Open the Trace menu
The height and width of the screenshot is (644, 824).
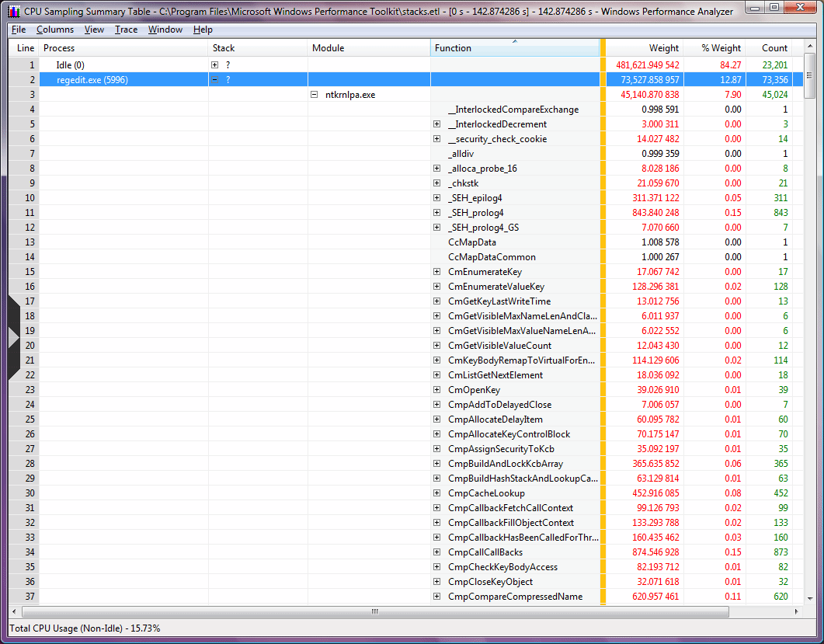tap(126, 30)
